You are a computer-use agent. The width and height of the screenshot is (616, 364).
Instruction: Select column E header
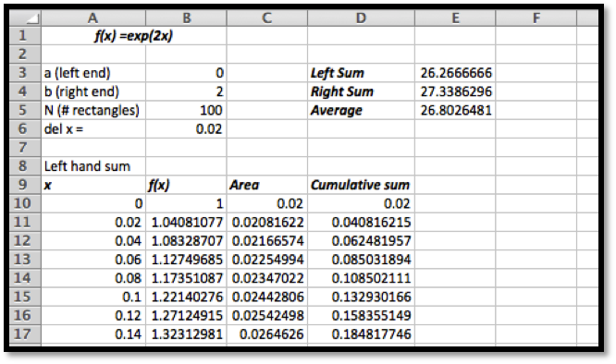[x=455, y=18]
